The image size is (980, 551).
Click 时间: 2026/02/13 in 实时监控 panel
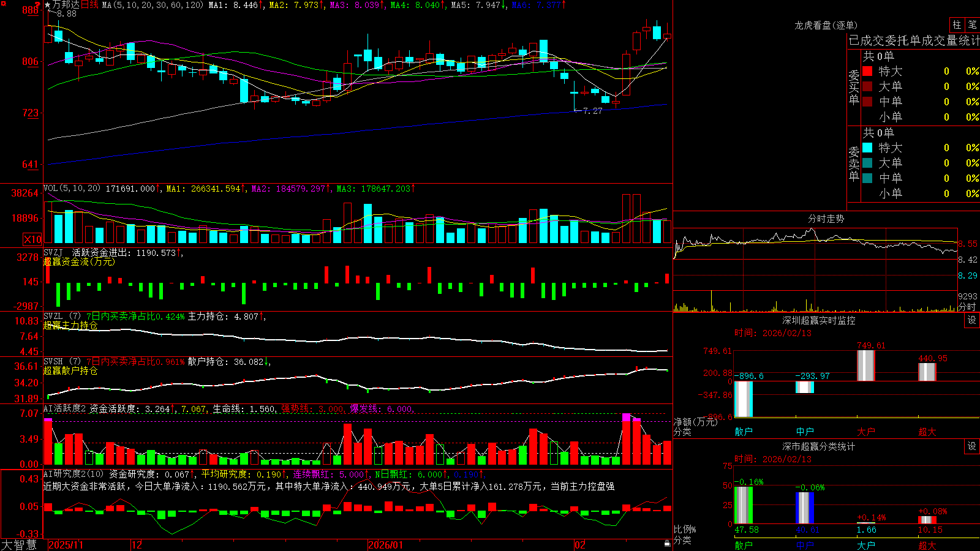pos(773,333)
